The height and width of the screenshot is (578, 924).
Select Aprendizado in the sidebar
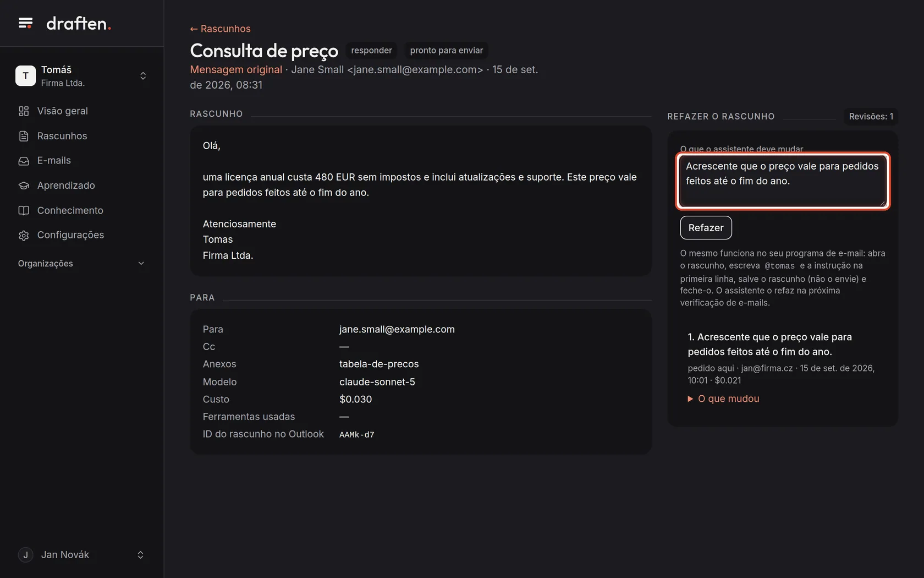(81, 186)
